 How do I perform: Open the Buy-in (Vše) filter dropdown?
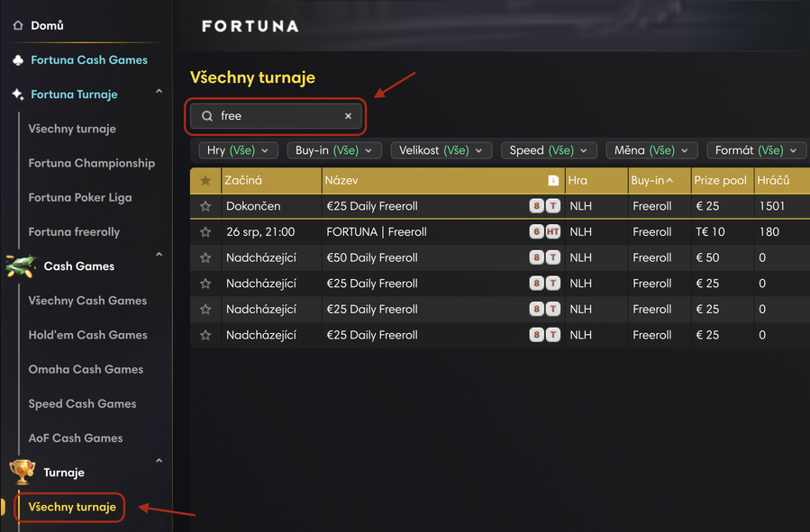[x=334, y=150]
